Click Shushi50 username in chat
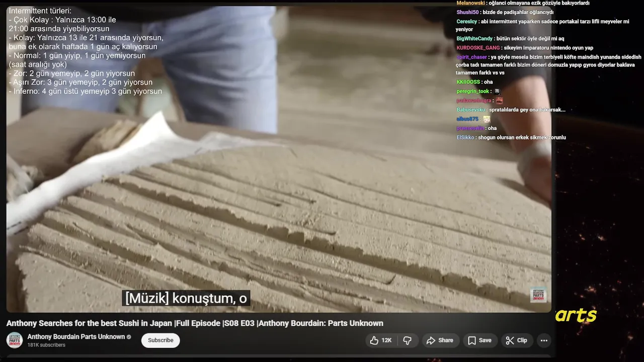 (x=468, y=12)
